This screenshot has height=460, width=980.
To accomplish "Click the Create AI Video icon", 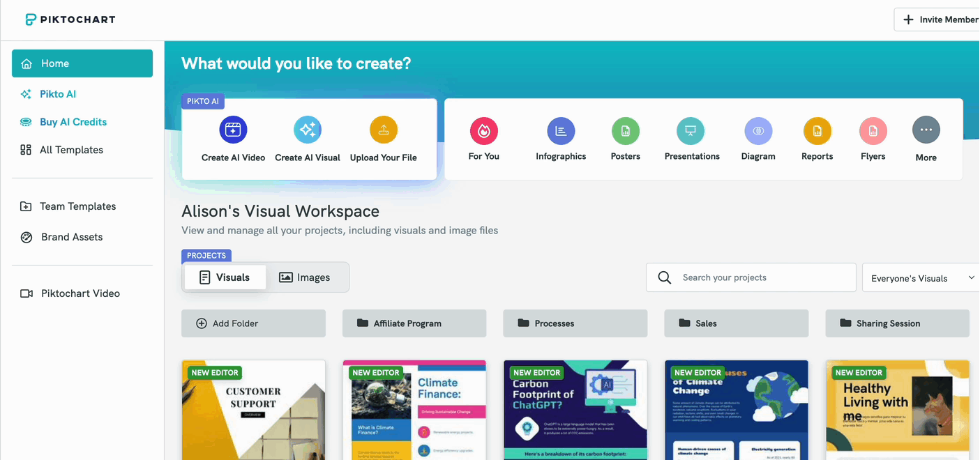I will tap(233, 130).
